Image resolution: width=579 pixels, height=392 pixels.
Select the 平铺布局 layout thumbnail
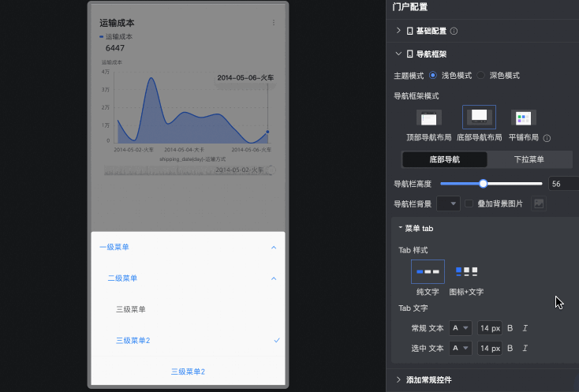coord(523,118)
